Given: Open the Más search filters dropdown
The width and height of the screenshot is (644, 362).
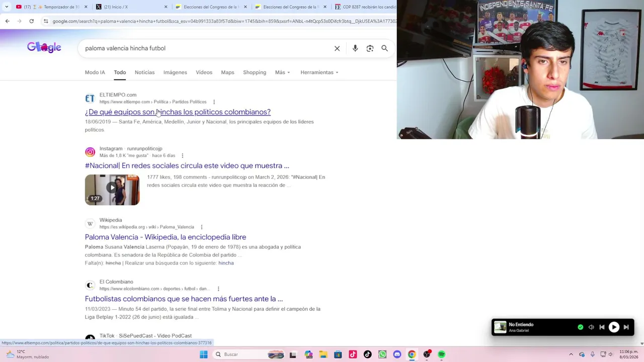Looking at the screenshot, I should tap(283, 72).
